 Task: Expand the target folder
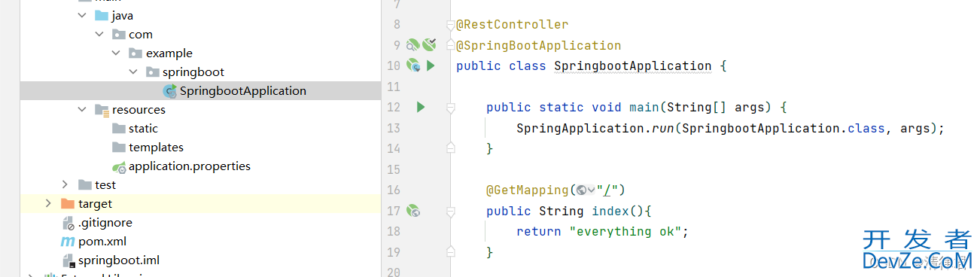pos(48,203)
